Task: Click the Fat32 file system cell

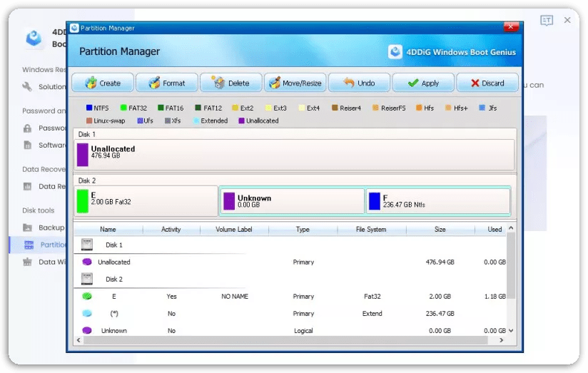Action: tap(372, 297)
